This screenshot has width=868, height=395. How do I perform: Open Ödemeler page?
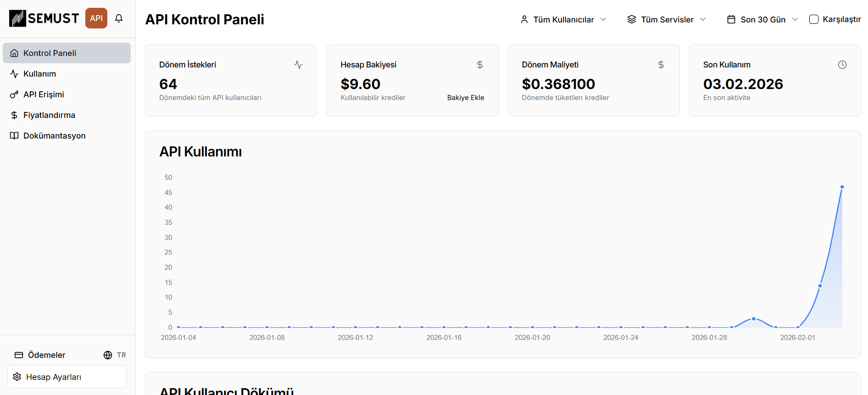click(x=40, y=355)
